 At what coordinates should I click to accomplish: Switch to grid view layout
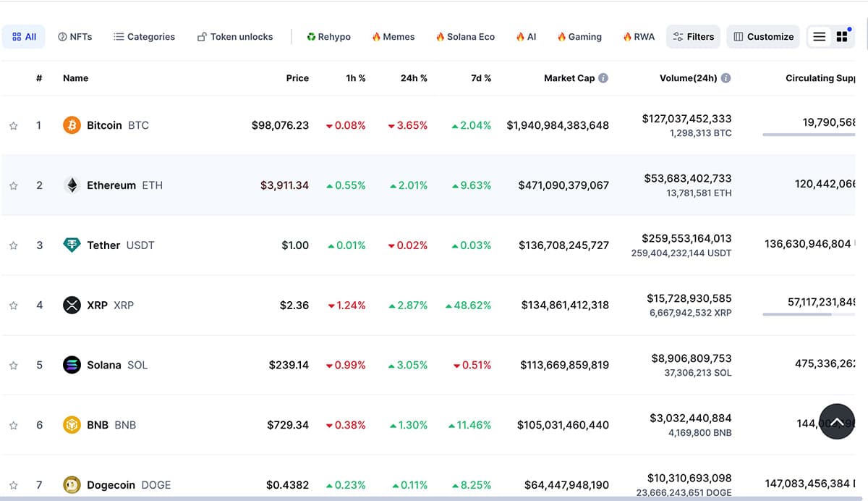click(x=842, y=37)
